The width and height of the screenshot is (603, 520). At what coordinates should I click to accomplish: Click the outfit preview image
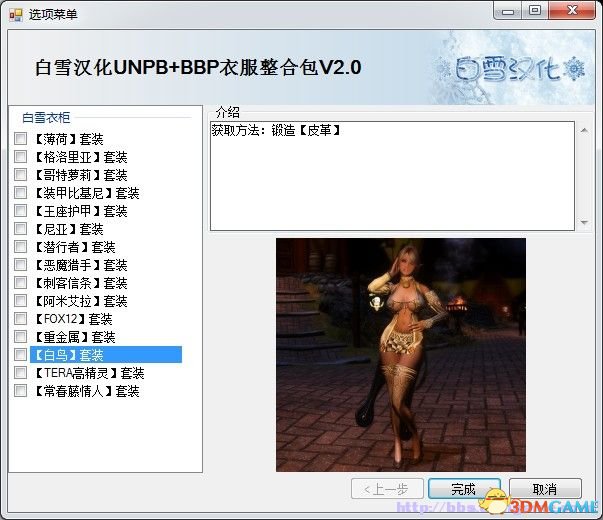[x=401, y=355]
